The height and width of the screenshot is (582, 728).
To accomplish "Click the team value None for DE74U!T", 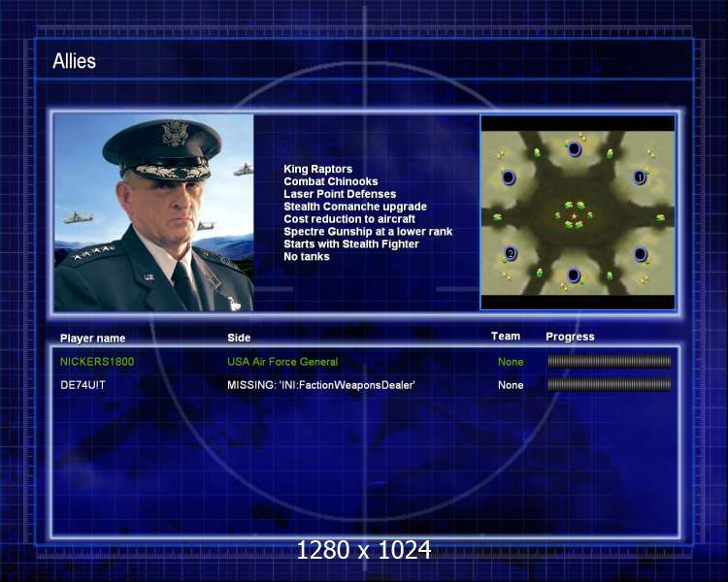I will click(x=511, y=385).
